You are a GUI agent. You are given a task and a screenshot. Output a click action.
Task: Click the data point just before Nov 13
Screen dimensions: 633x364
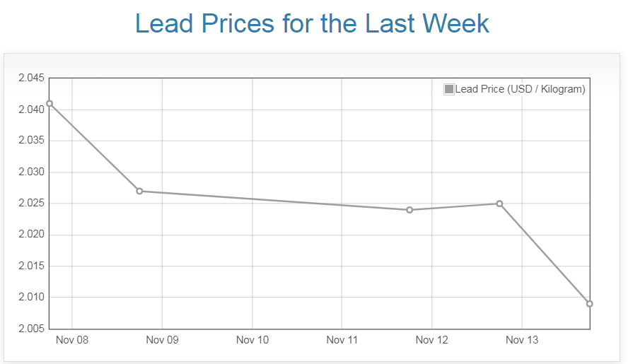pyautogui.click(x=499, y=204)
